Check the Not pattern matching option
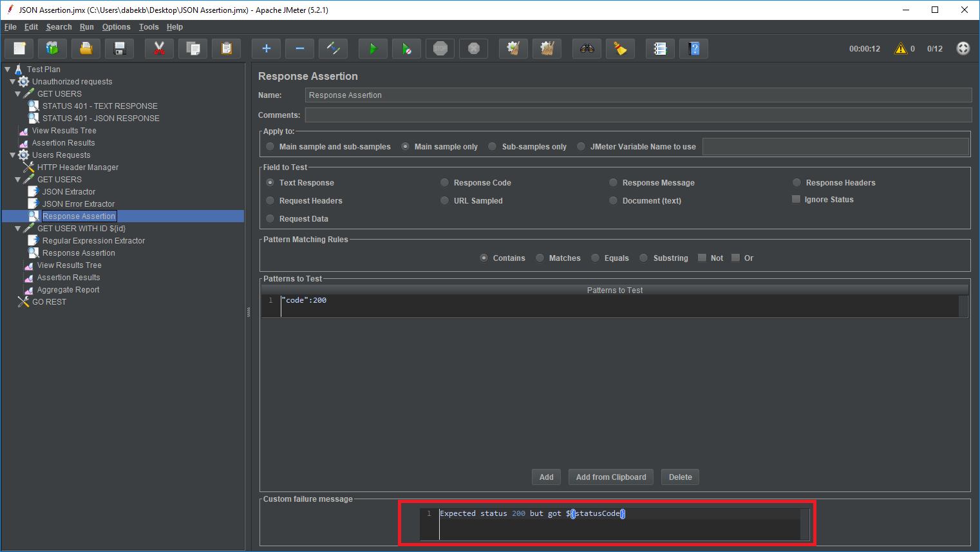This screenshot has height=552, width=980. [702, 258]
